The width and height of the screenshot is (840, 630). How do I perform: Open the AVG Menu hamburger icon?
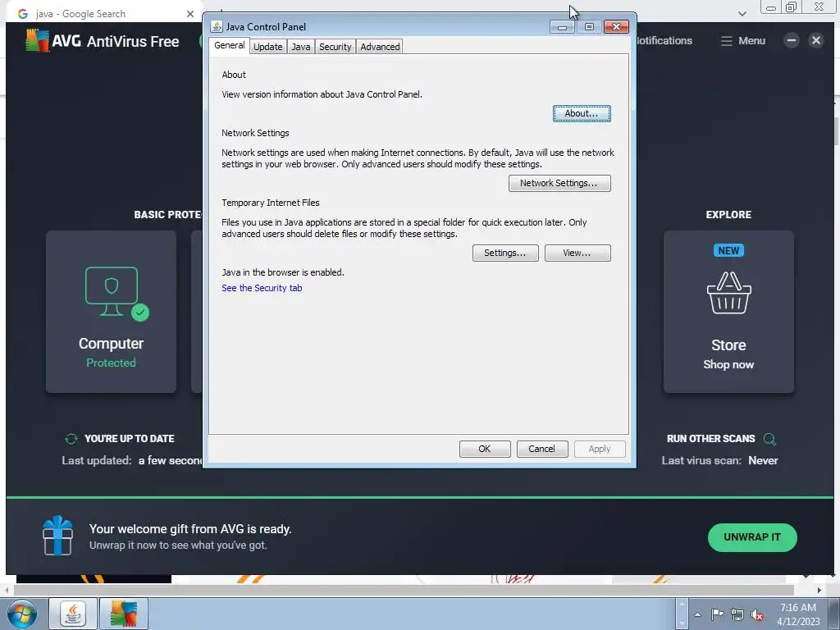[x=727, y=41]
